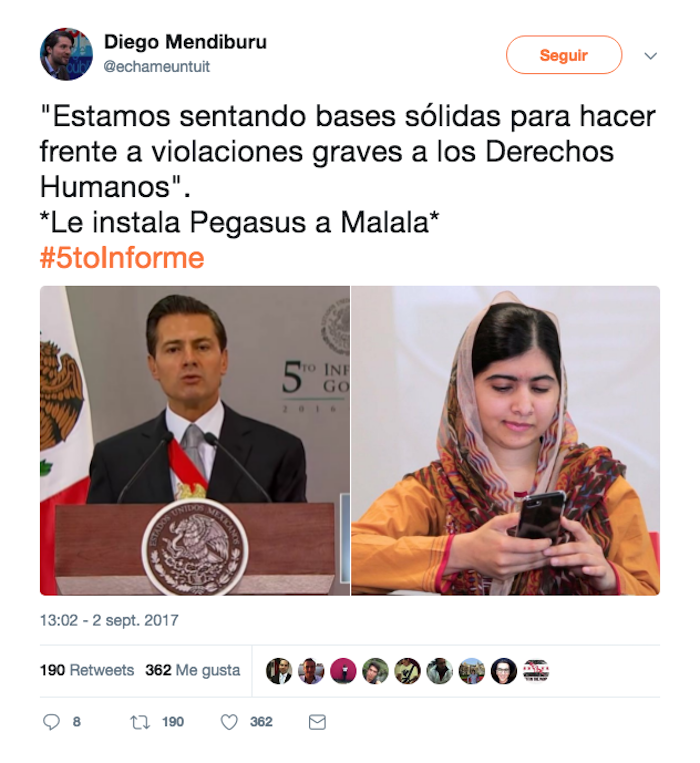
Task: Click the Diego Mendiburu display name
Action: (185, 42)
